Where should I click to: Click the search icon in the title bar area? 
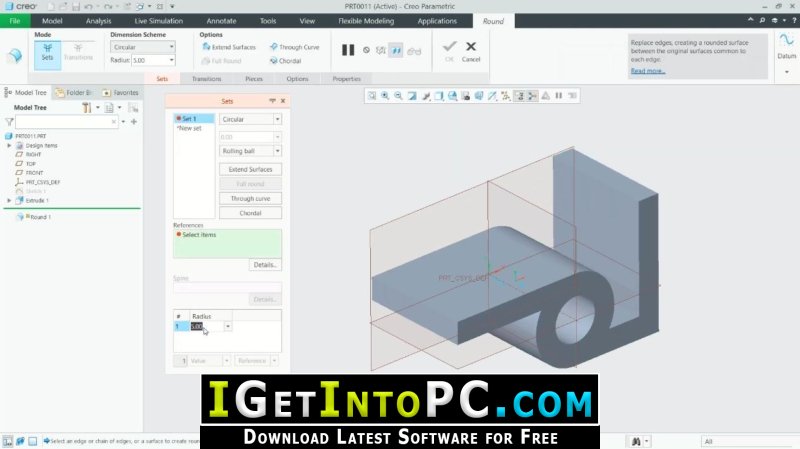click(x=762, y=20)
